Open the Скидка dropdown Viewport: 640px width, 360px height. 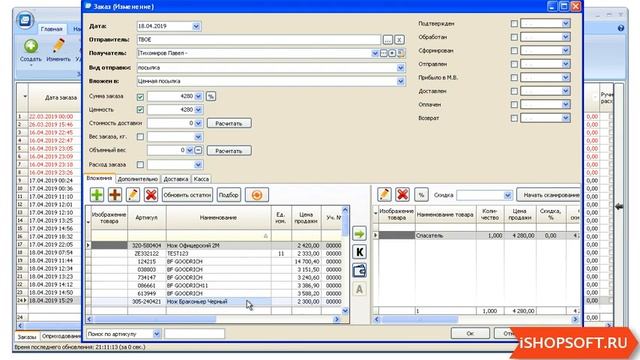(x=507, y=195)
